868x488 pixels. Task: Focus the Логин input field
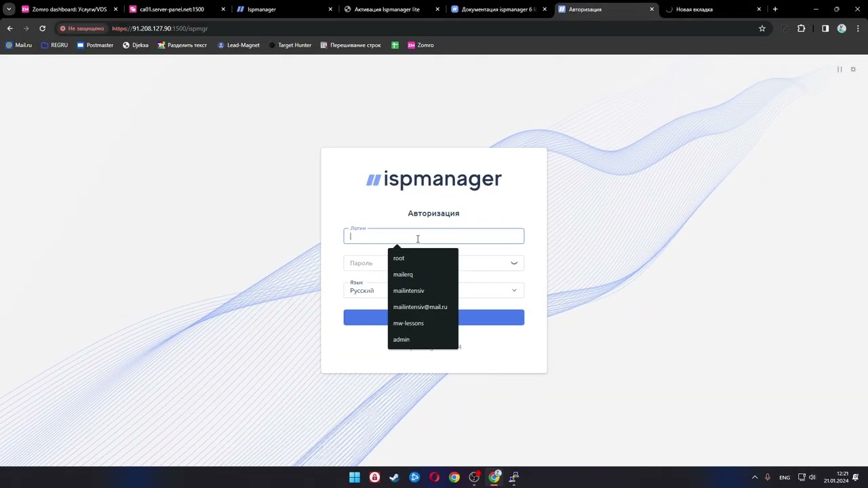coord(433,236)
